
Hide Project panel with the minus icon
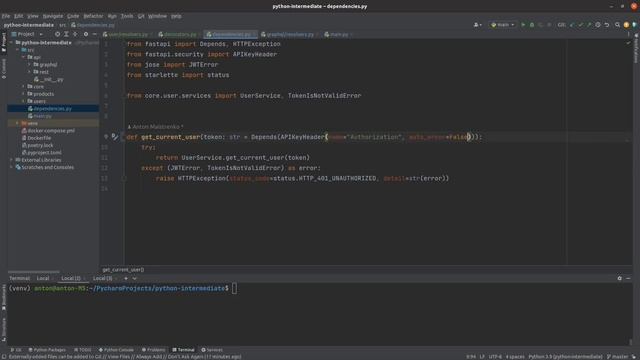(95, 34)
